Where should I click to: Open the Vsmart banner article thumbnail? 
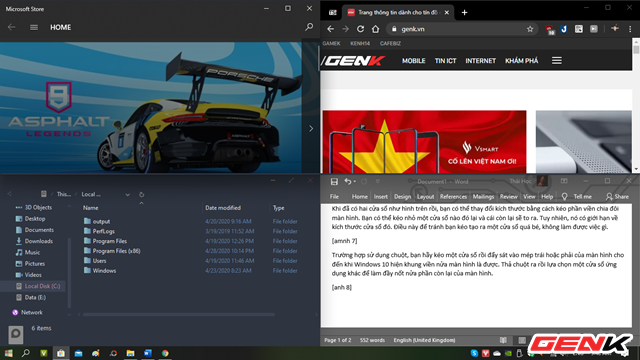click(x=424, y=142)
